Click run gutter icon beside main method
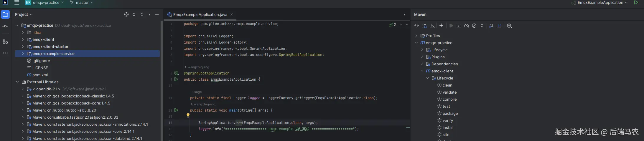Screen dimensions: 644x141 point(176,110)
